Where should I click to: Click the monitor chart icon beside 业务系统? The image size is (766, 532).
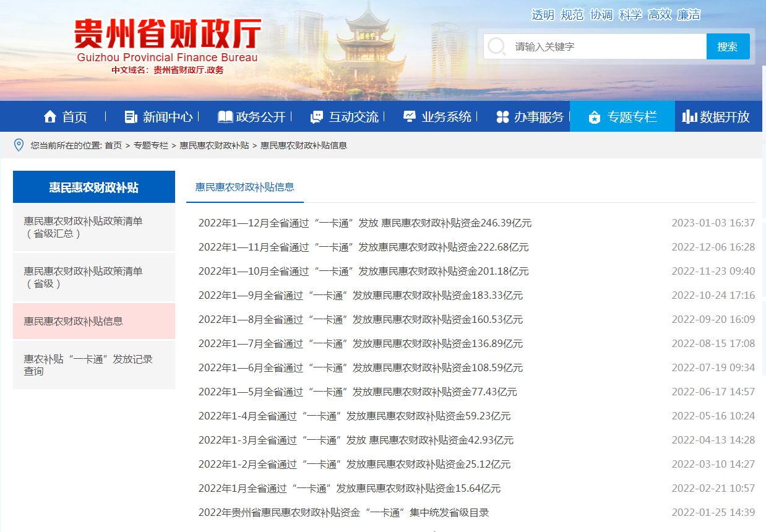[x=410, y=117]
